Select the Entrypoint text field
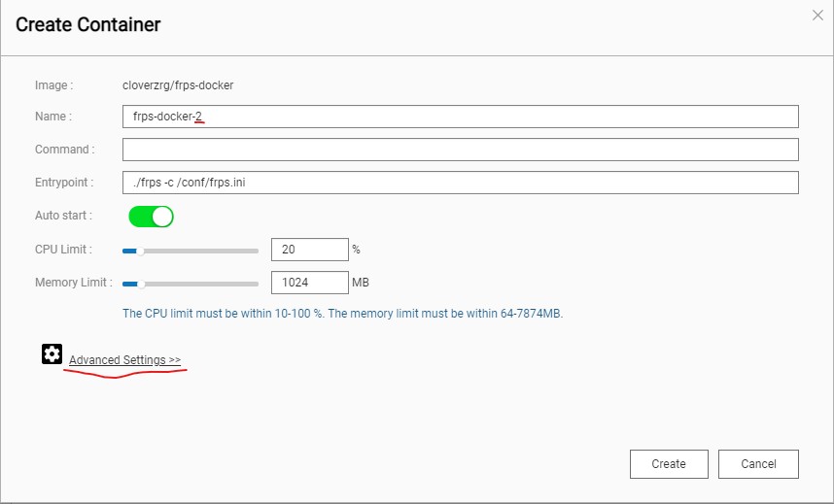This screenshot has width=834, height=504. [x=460, y=183]
